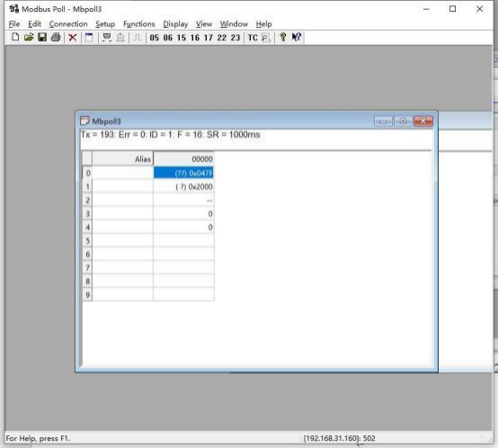Click the register 2 value cell
This screenshot has height=448, width=498.
[x=183, y=201]
